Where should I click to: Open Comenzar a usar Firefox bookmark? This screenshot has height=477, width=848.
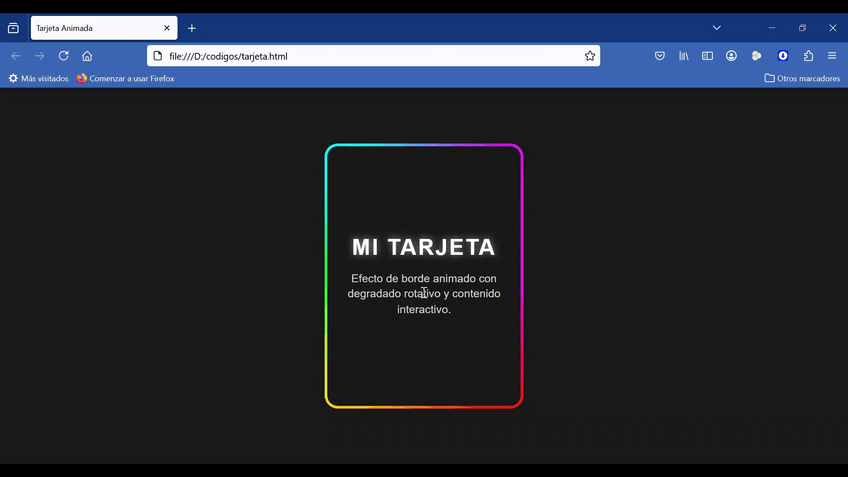pyautogui.click(x=126, y=78)
